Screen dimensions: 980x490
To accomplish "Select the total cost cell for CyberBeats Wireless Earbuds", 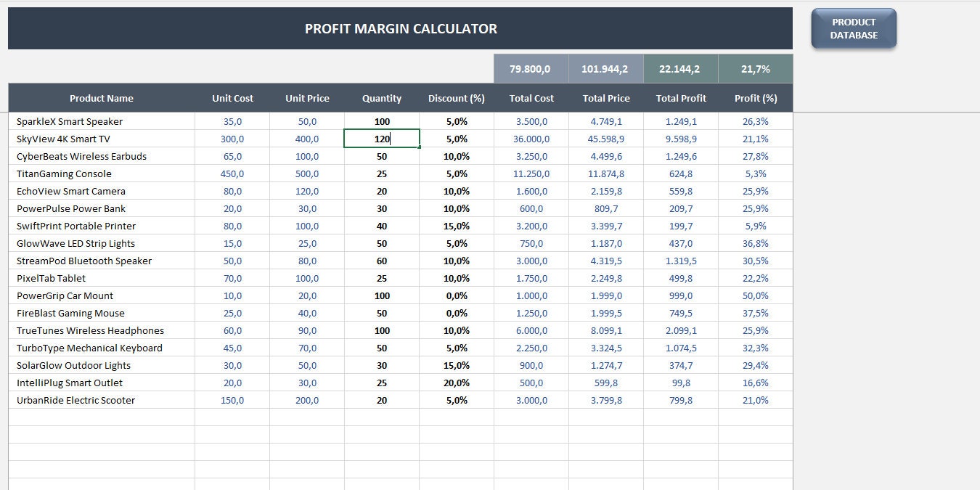I will [531, 156].
